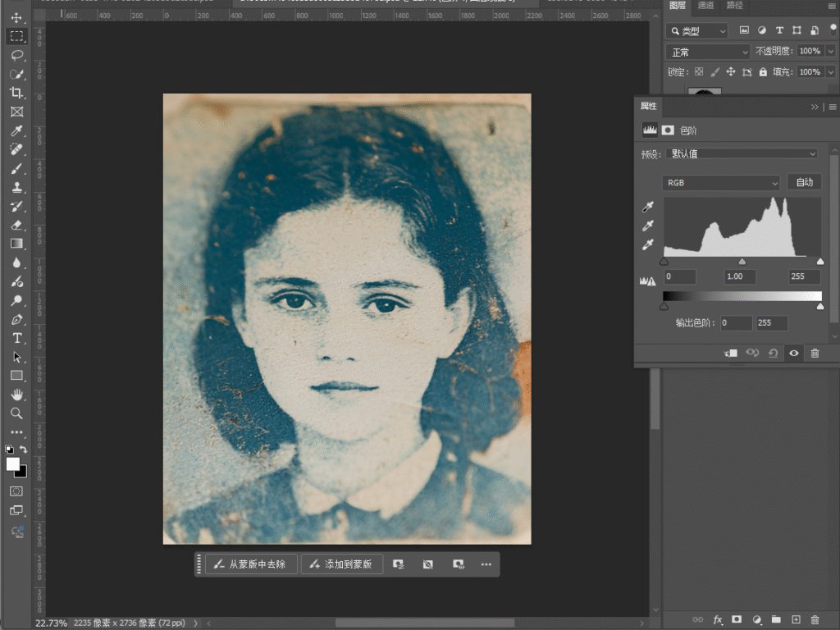
Task: Click the 自动 auto levels button
Action: pyautogui.click(x=804, y=182)
